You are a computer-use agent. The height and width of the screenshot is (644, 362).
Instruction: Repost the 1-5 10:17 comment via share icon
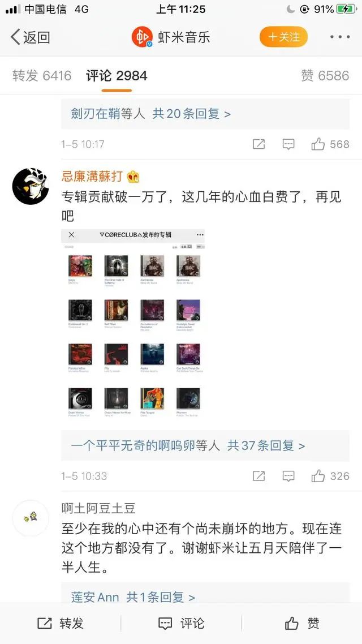(258, 144)
